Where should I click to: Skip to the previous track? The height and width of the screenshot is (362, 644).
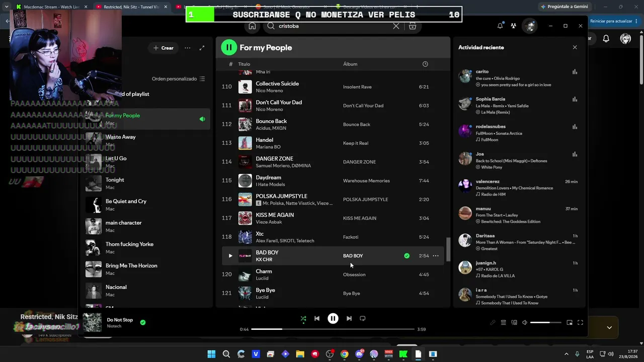317,318
